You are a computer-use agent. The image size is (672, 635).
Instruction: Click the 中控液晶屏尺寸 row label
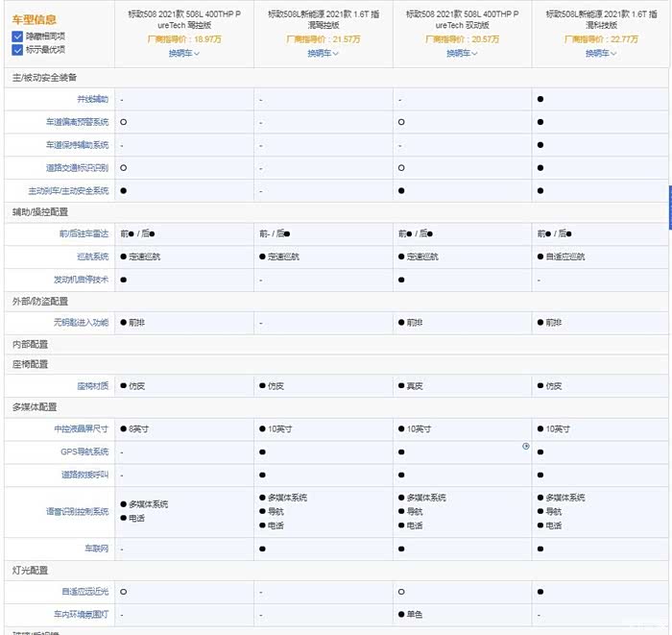[x=81, y=428]
